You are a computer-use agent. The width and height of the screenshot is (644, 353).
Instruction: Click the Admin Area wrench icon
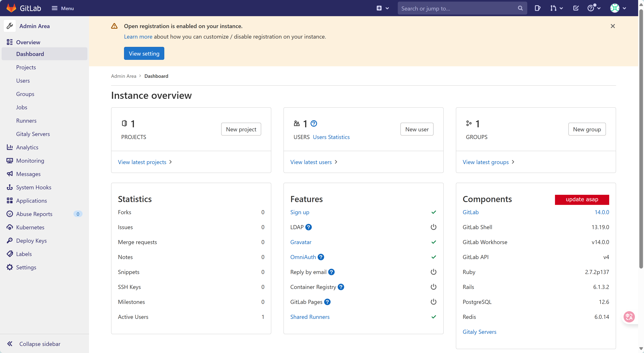click(10, 26)
